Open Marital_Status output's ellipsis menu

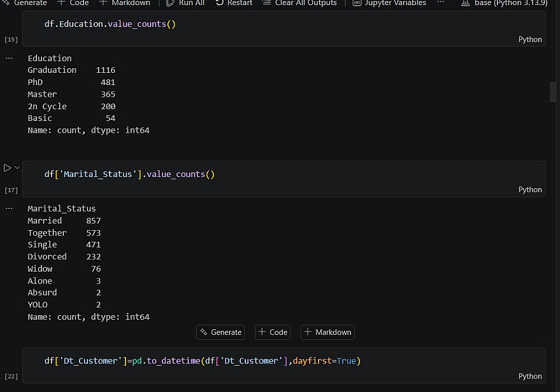[9, 208]
